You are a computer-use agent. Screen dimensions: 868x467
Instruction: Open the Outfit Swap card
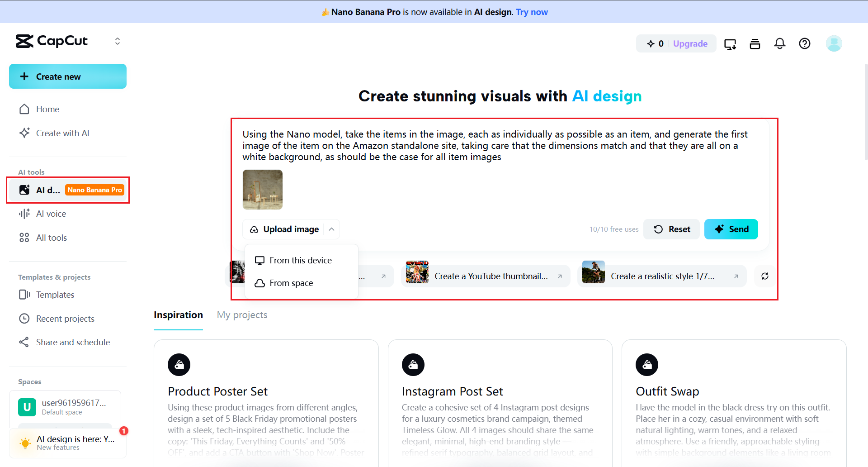(x=734, y=403)
